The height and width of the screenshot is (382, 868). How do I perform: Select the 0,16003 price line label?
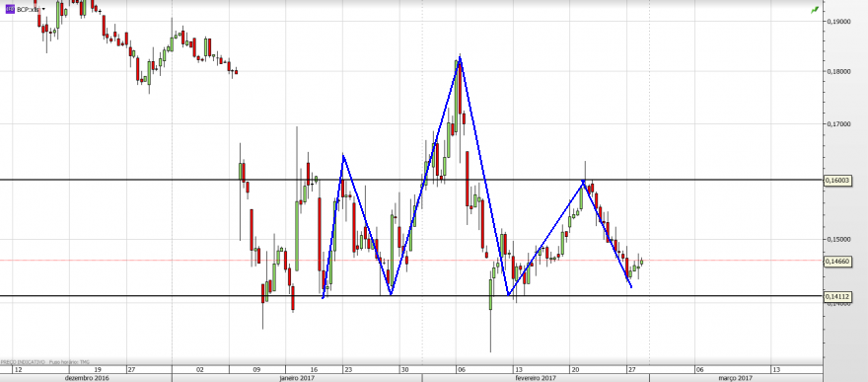pyautogui.click(x=837, y=180)
